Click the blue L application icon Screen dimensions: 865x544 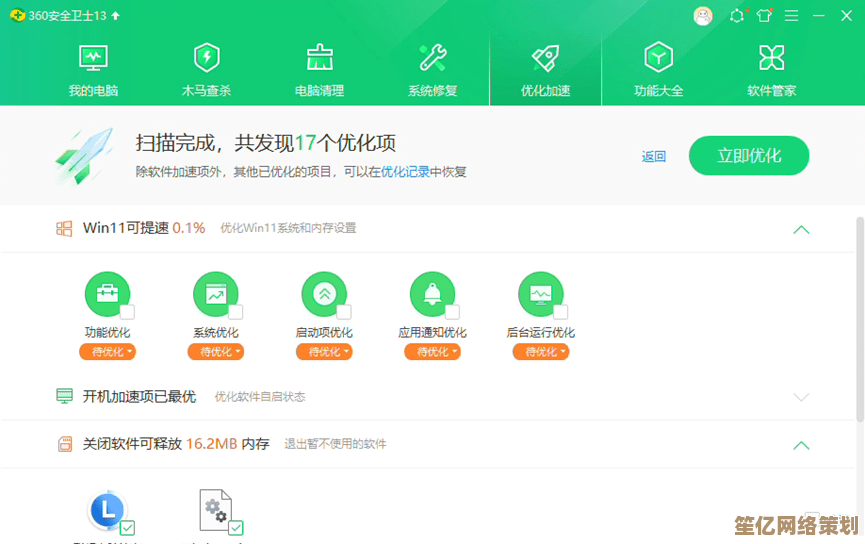107,510
